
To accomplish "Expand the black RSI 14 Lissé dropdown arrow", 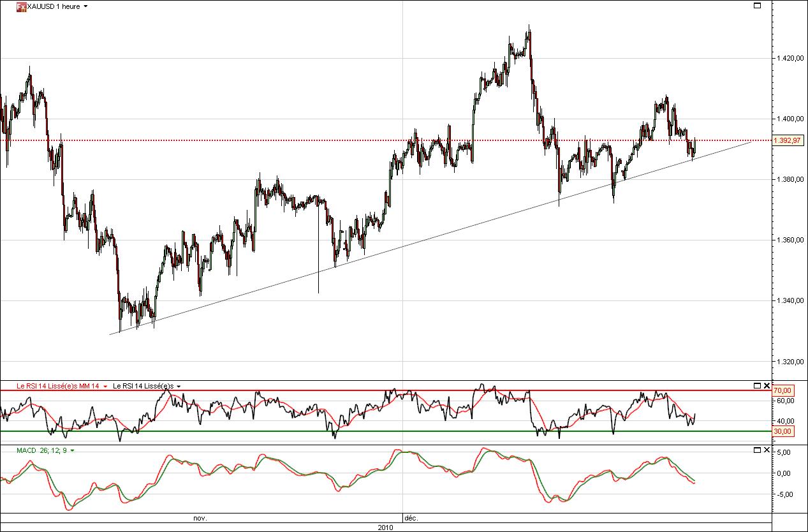I will pos(179,387).
